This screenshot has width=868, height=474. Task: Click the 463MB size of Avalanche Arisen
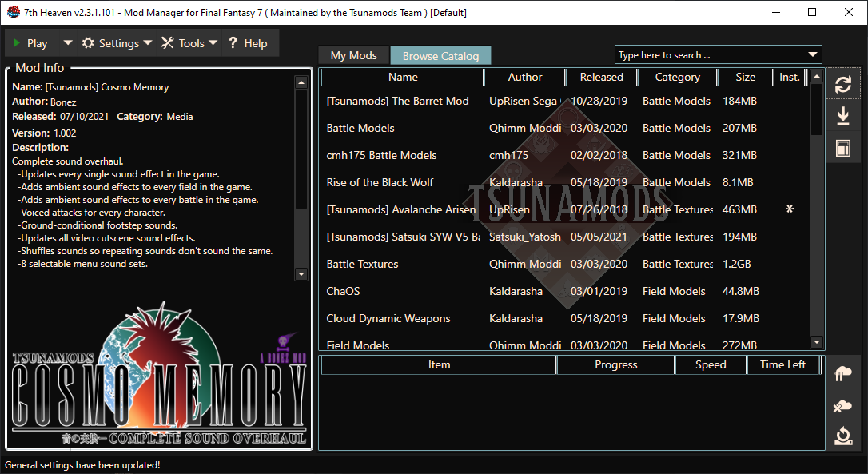point(739,209)
